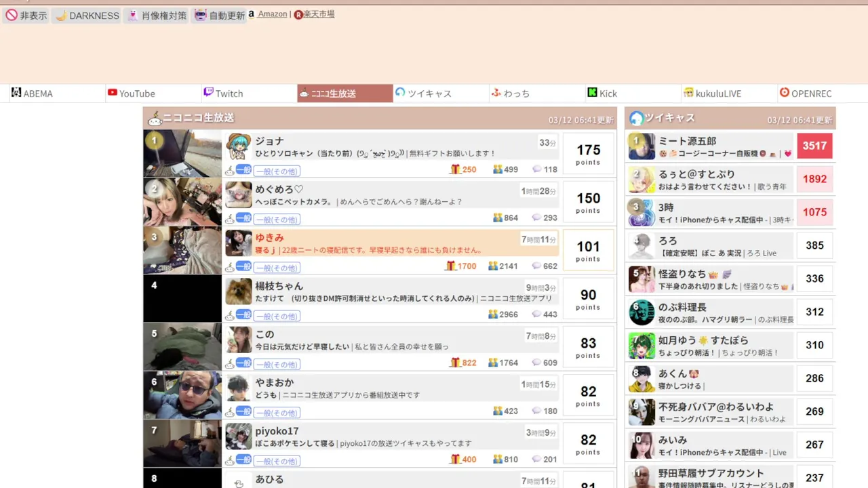Switch to the YouTube tab
The width and height of the screenshot is (868, 488).
(x=153, y=94)
